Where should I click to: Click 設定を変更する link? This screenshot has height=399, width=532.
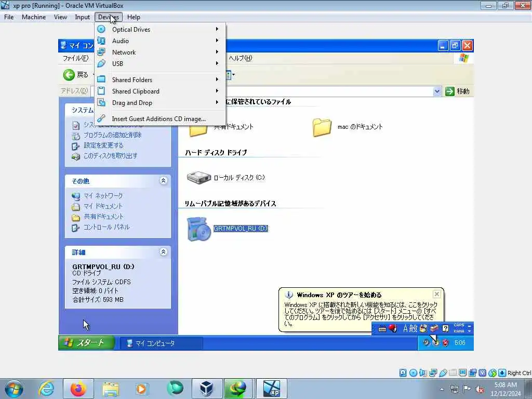point(103,145)
